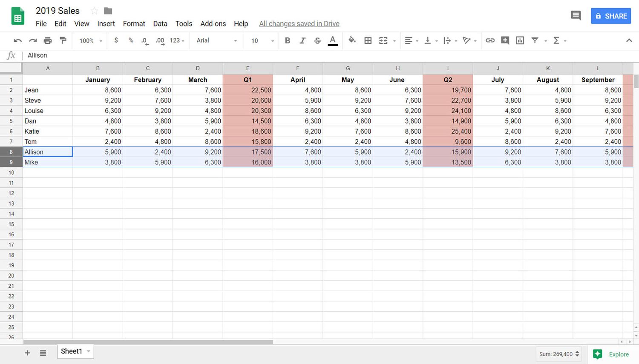Format selection as currency
The width and height of the screenshot is (639, 364).
116,40
